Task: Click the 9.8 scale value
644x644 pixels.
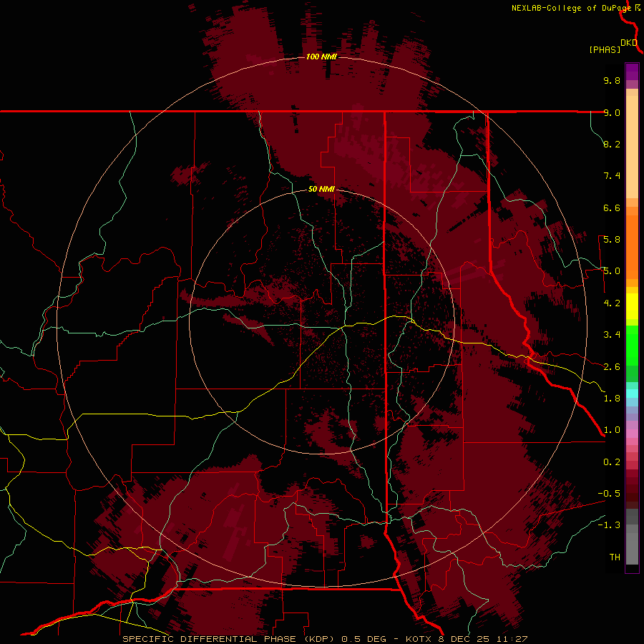Action: [612, 80]
